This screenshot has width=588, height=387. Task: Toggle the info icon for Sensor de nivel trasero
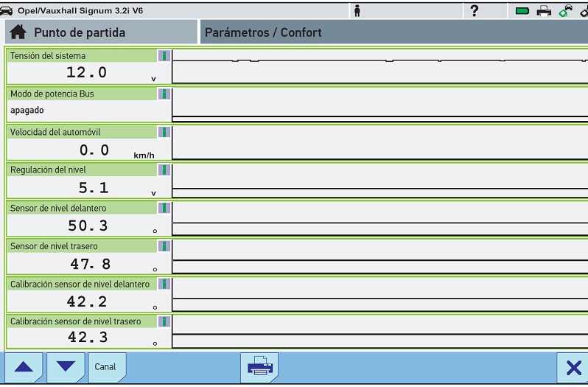(x=164, y=246)
